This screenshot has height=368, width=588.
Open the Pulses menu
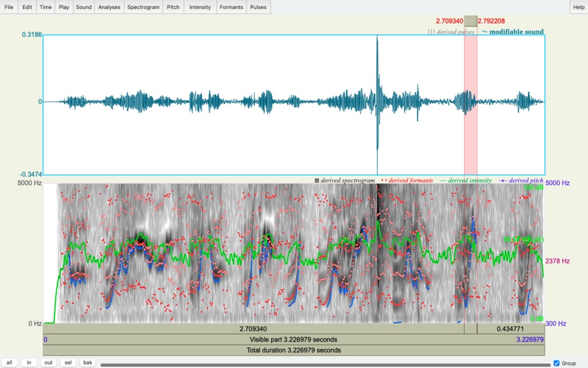(x=258, y=7)
